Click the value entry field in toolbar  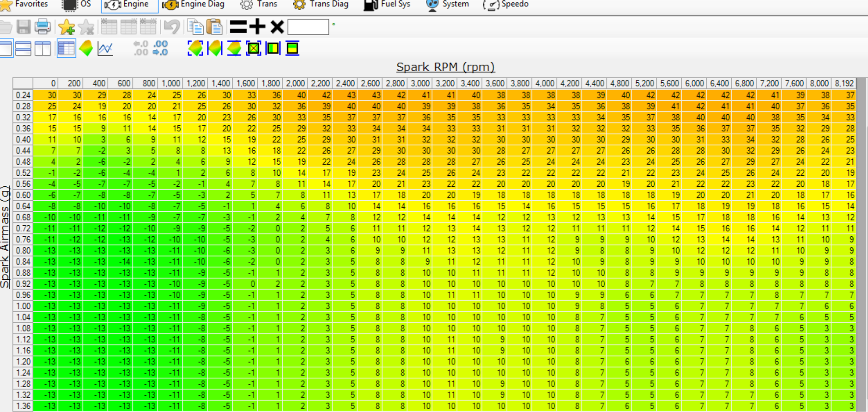pos(308,27)
